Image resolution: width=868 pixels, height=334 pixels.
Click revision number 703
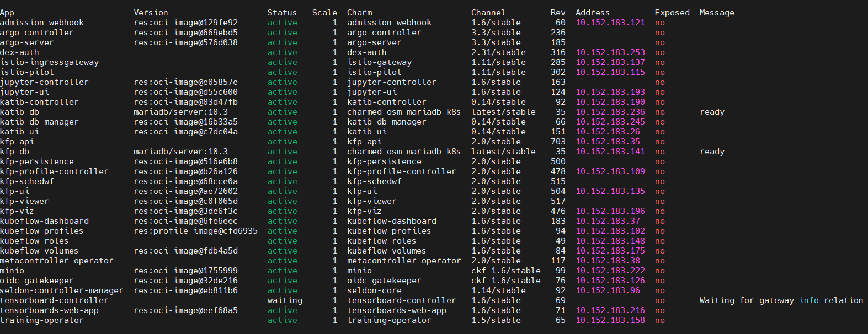(558, 142)
